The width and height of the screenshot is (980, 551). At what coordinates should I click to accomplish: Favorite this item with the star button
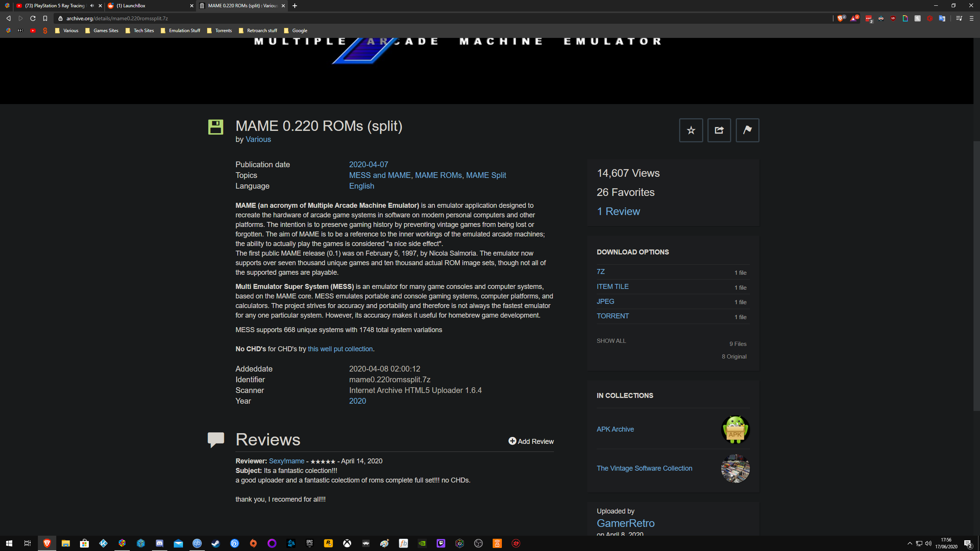click(x=691, y=130)
